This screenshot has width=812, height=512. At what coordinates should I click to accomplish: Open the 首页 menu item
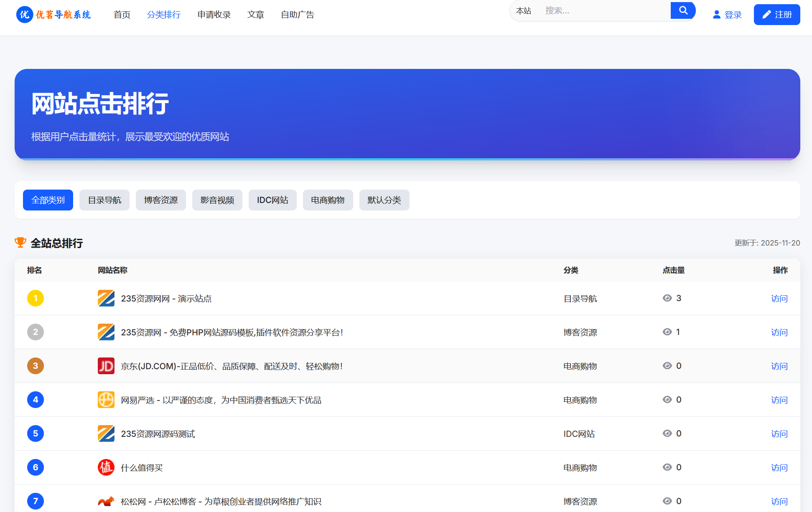tap(122, 15)
